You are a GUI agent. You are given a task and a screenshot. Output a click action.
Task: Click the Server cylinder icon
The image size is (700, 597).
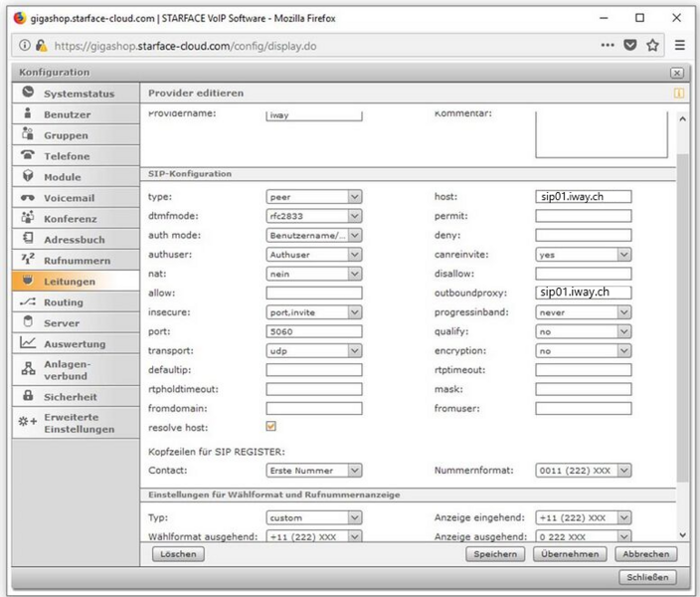(x=28, y=321)
